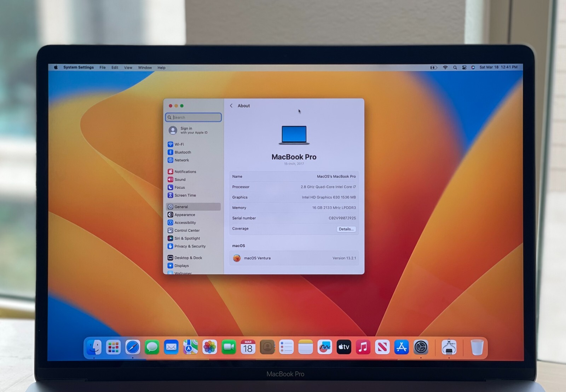Sign in with your Apple ID
This screenshot has width=566, height=392.
(x=193, y=130)
